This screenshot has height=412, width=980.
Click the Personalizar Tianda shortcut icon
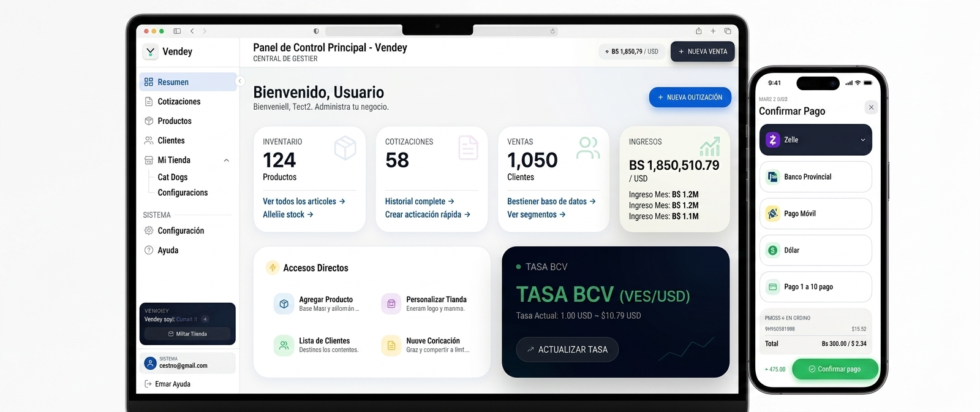tap(391, 304)
